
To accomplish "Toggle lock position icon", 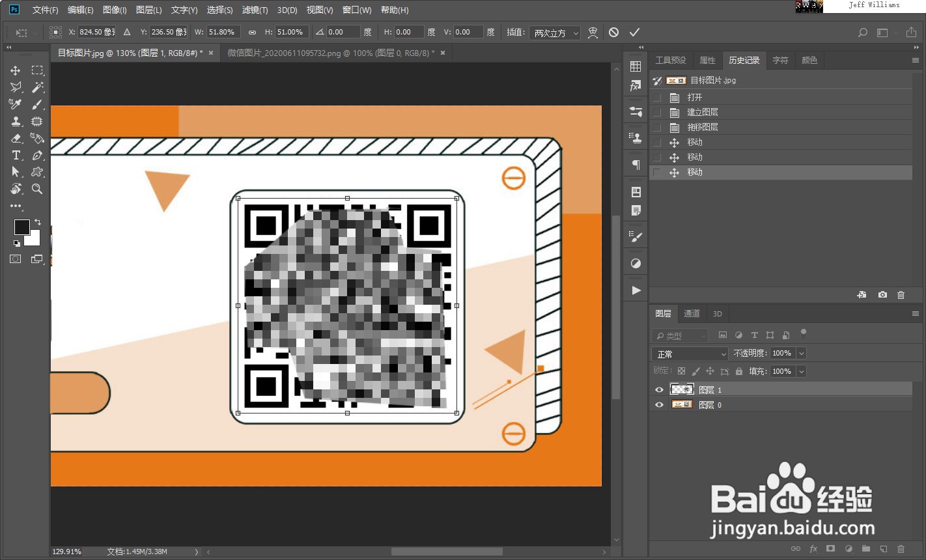I will (x=710, y=371).
